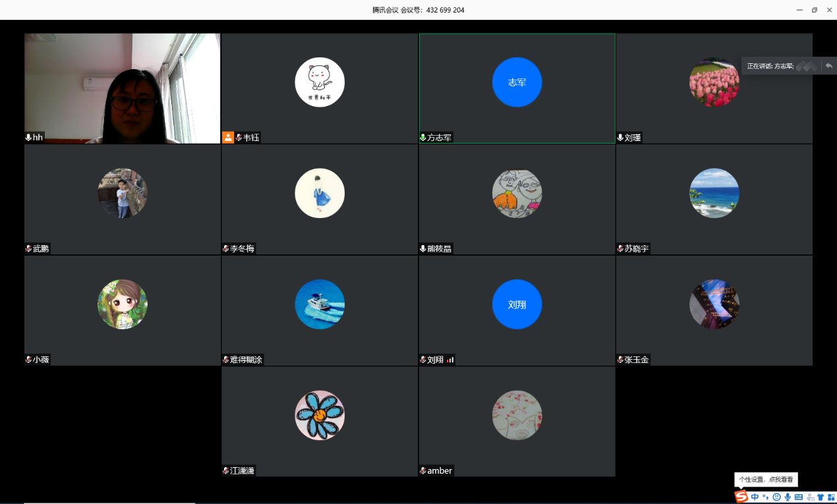Click 方志军's blue 志军 avatar
The height and width of the screenshot is (504, 837).
click(517, 82)
